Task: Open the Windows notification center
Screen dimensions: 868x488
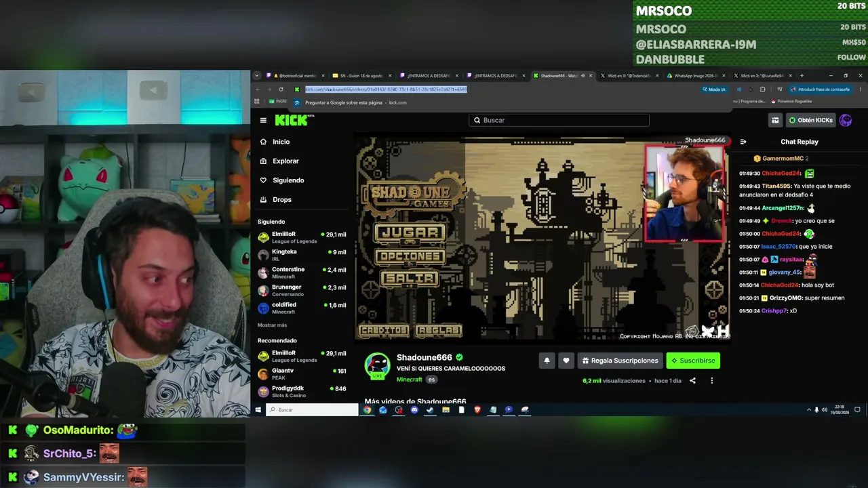Action: coord(857,410)
